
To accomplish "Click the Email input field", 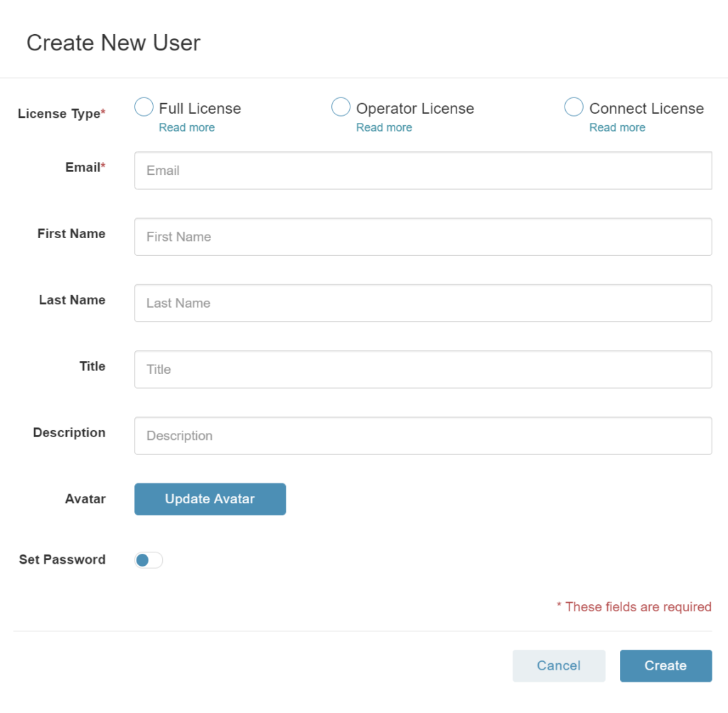I will (423, 171).
